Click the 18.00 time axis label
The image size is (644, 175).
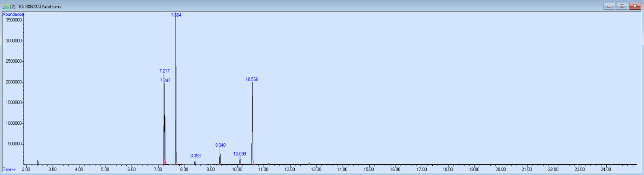[x=448, y=169]
